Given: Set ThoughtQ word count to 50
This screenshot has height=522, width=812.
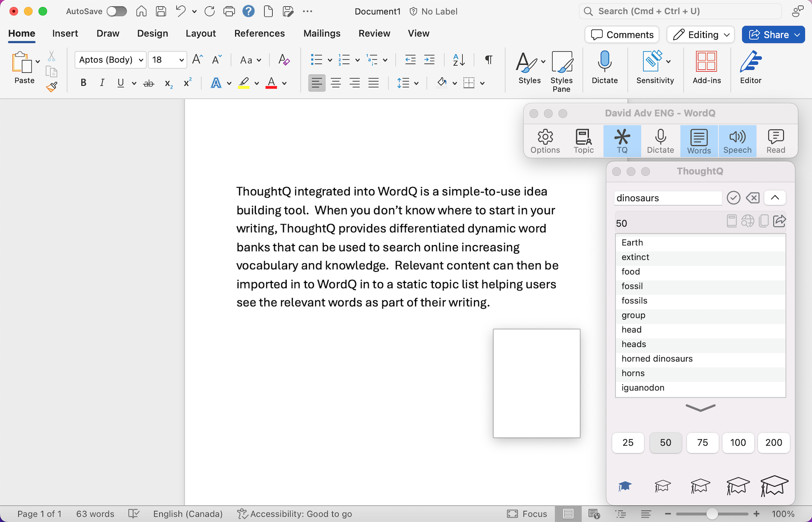Looking at the screenshot, I should [x=665, y=443].
